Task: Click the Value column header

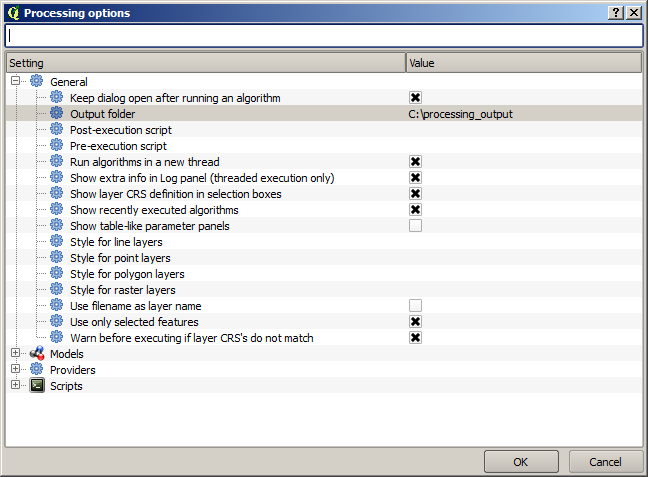Action: 523,63
